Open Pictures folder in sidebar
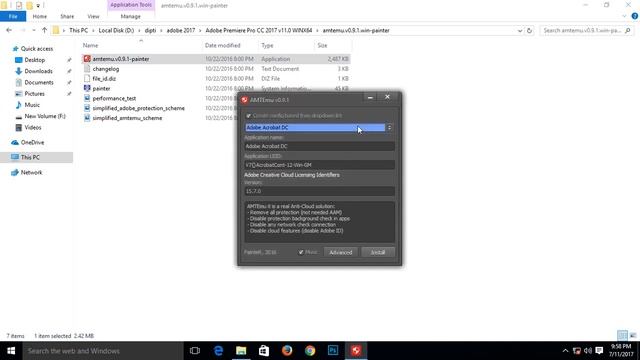 coord(34,94)
